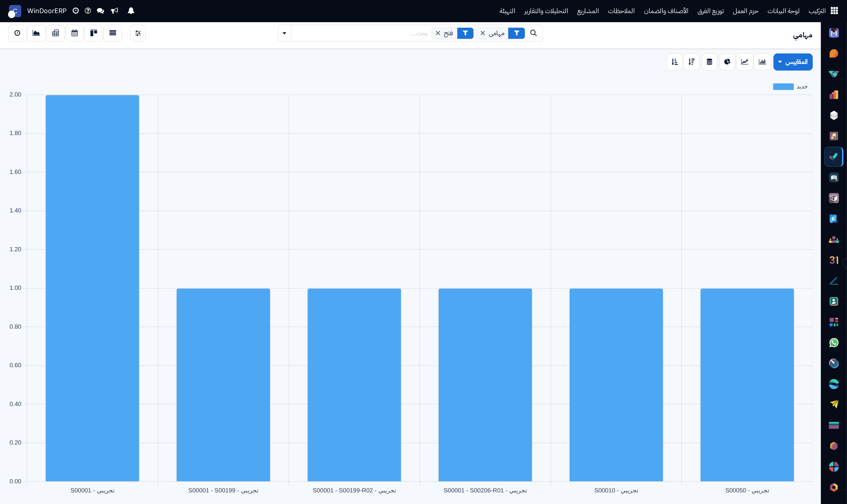
Task: Open the Calendar 31 app in sidebar
Action: [834, 260]
